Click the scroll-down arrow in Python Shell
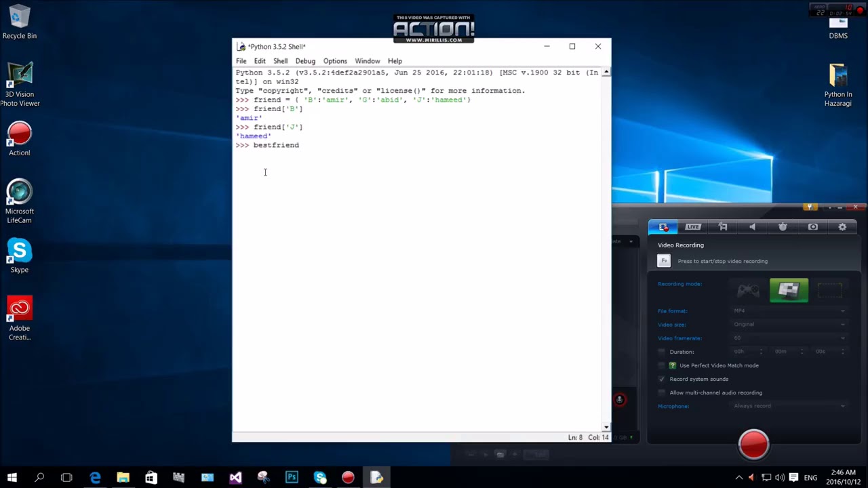This screenshot has height=488, width=868. click(606, 427)
